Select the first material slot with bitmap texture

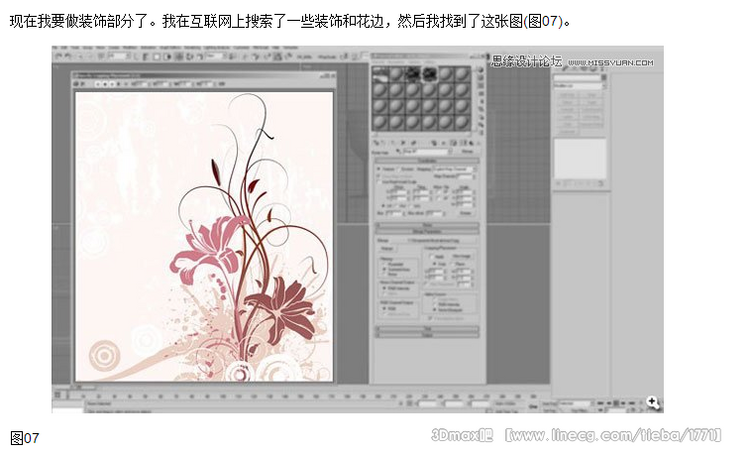380,74
